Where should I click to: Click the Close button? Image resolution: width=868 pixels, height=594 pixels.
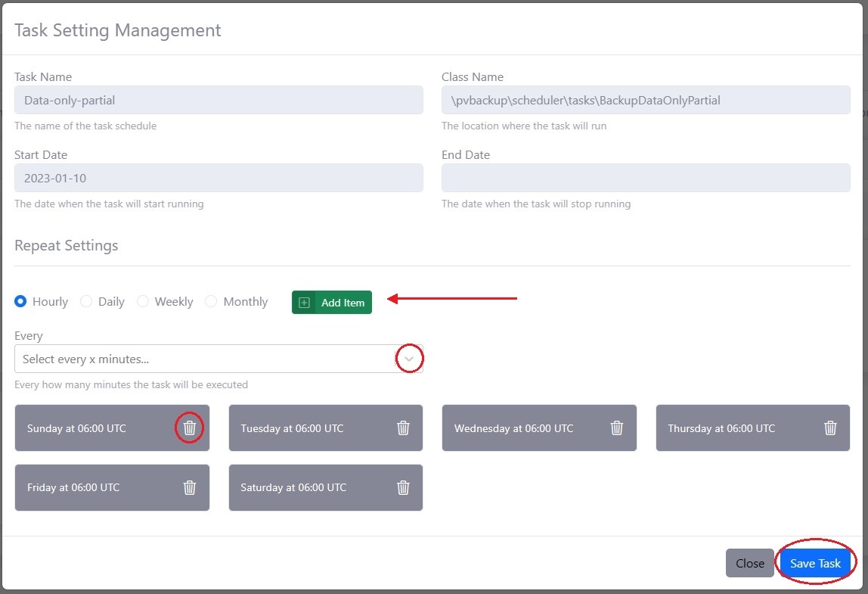(x=749, y=563)
